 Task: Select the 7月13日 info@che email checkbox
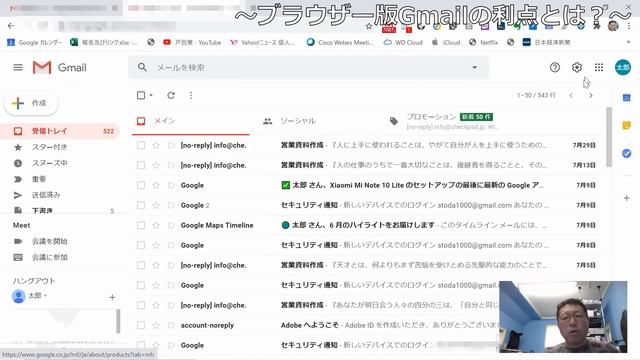click(141, 165)
